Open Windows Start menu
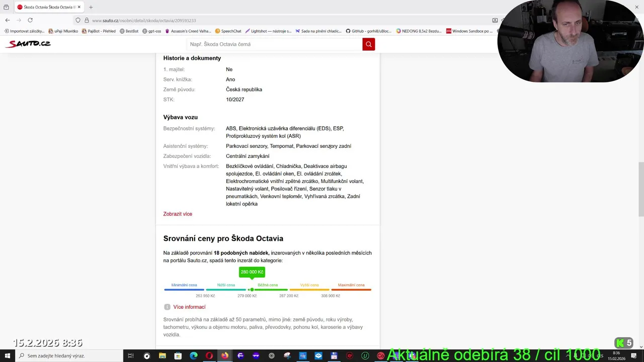This screenshot has width=644, height=362. pyautogui.click(x=7, y=356)
